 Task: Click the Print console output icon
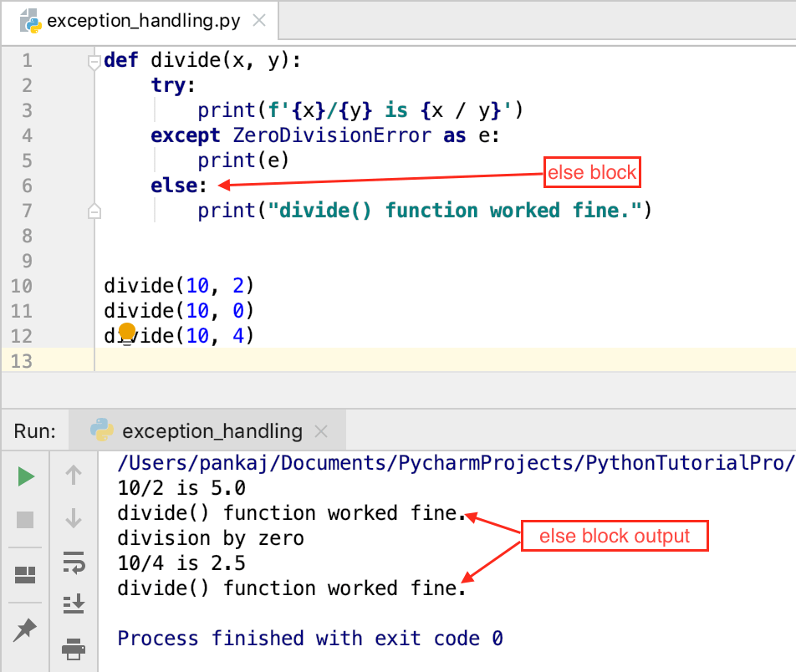tap(74, 649)
